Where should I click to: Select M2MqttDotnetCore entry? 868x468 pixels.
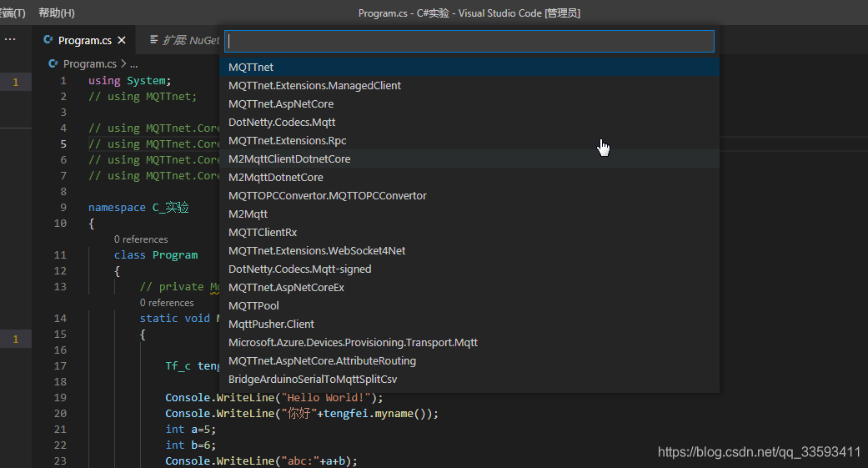(x=469, y=177)
